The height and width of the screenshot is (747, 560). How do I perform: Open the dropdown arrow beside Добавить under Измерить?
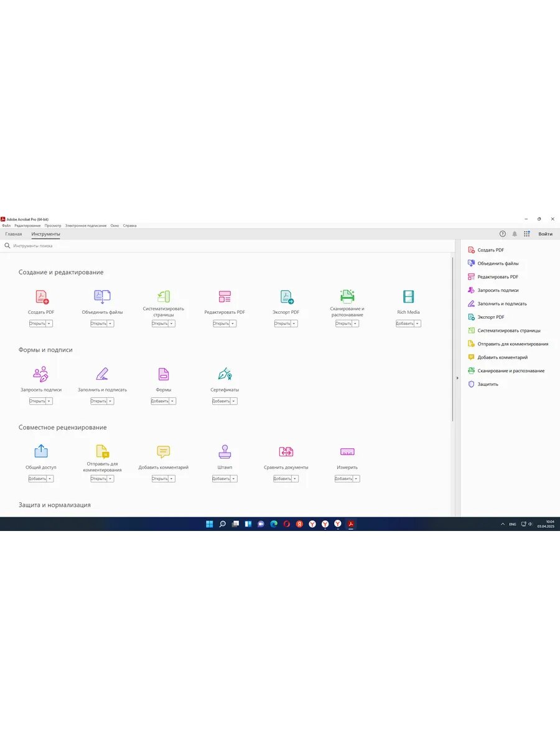[357, 479]
